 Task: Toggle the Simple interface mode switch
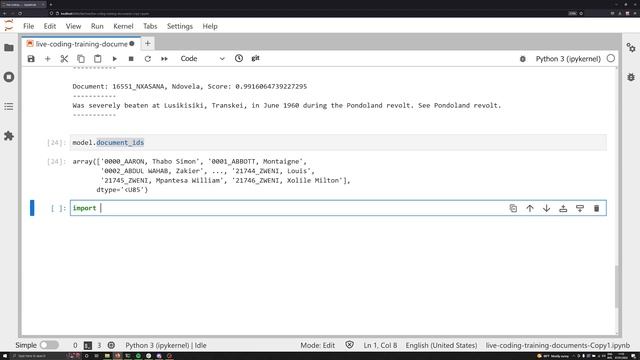click(x=49, y=345)
